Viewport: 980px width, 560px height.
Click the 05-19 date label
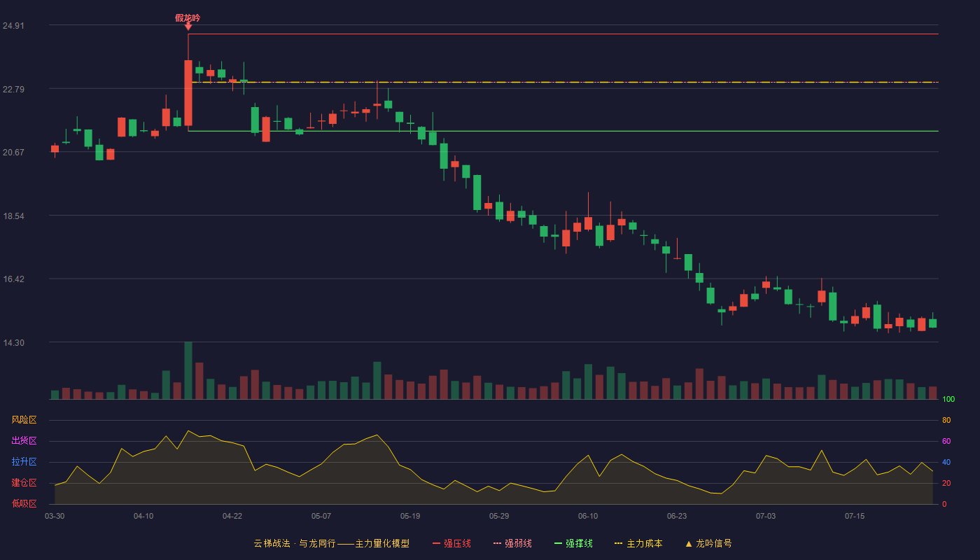pyautogui.click(x=410, y=516)
